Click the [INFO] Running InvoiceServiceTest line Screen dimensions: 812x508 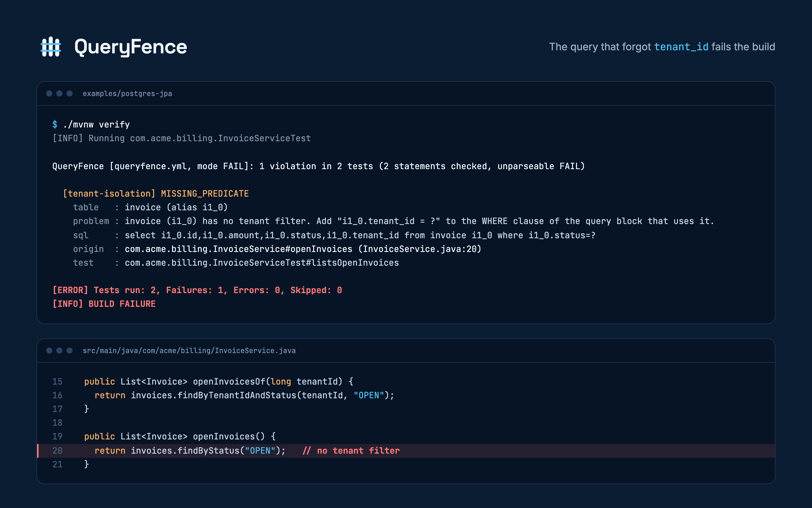point(181,138)
